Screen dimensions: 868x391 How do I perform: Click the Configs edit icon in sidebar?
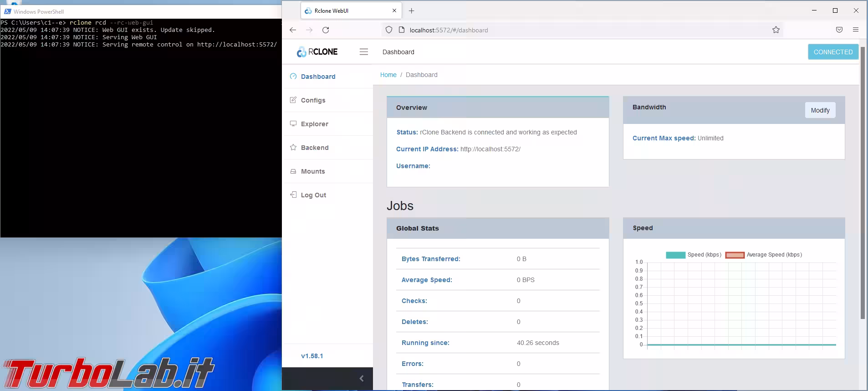click(x=293, y=100)
